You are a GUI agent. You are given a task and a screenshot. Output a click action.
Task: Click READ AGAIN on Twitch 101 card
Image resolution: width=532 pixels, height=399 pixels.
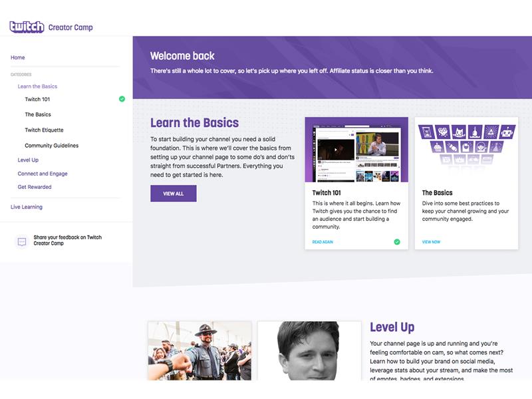(x=323, y=242)
